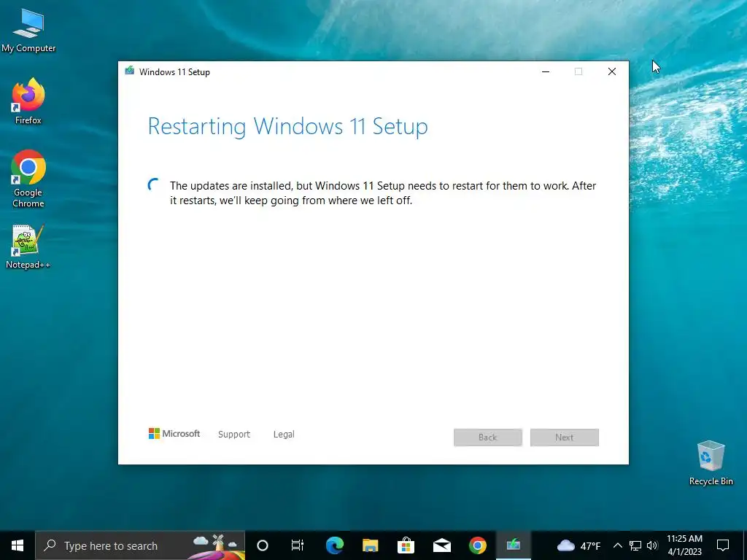This screenshot has width=747, height=560.
Task: Open the Mail app from the taskbar
Action: [x=441, y=545]
